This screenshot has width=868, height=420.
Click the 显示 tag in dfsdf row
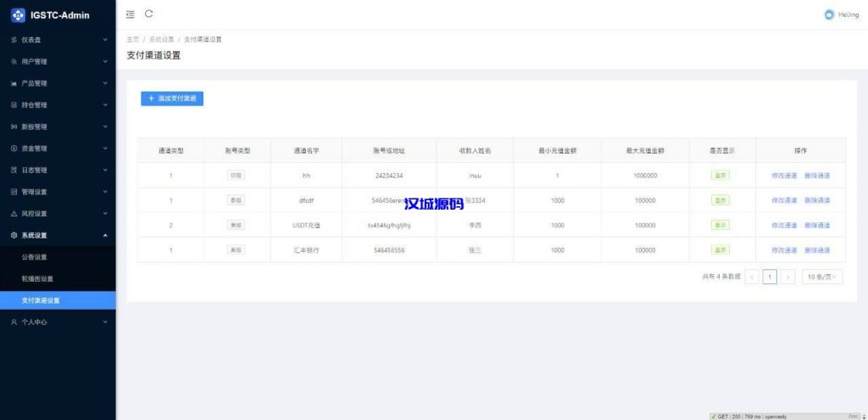tap(721, 200)
